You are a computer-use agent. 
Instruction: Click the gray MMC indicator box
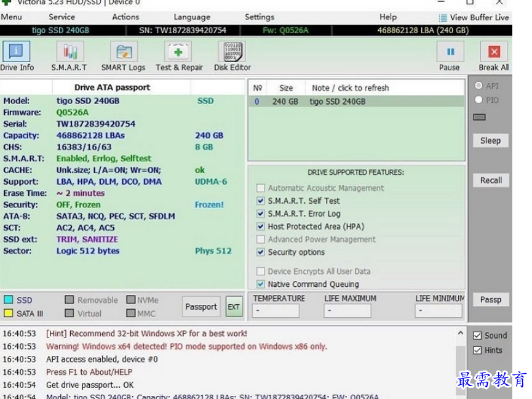(130, 313)
